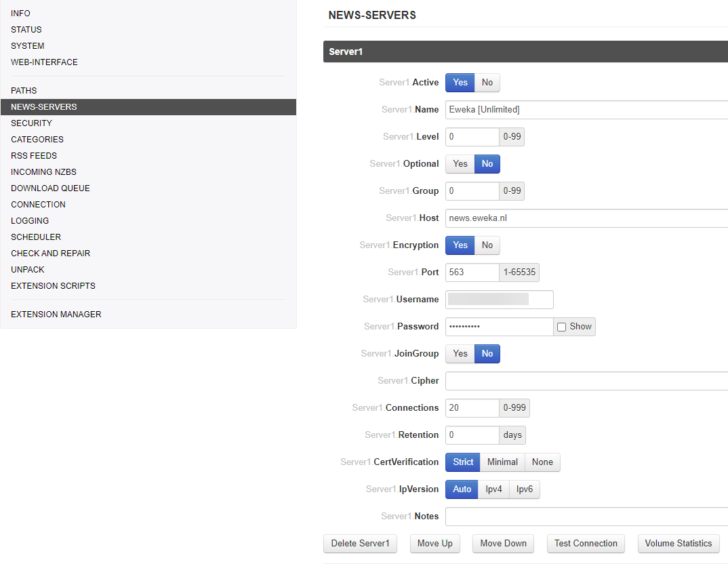Focus the Server1 Connections field
Viewport: 728px width, 564px height.
pyautogui.click(x=472, y=408)
